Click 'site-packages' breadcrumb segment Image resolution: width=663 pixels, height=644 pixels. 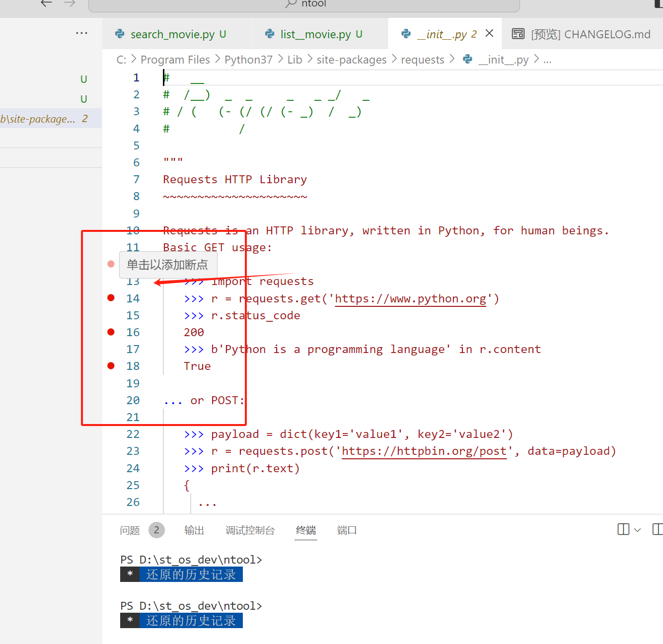tap(352, 60)
